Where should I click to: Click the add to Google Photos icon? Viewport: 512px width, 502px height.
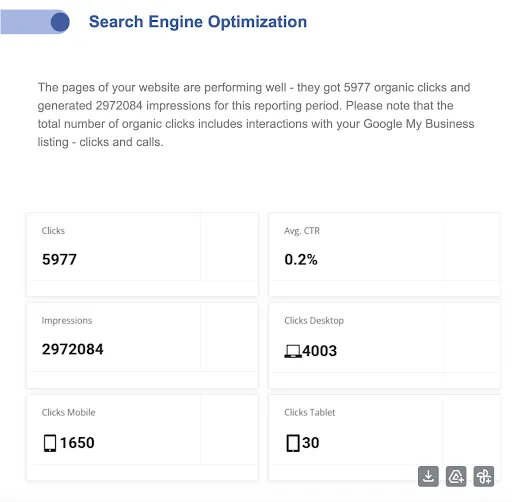point(484,476)
